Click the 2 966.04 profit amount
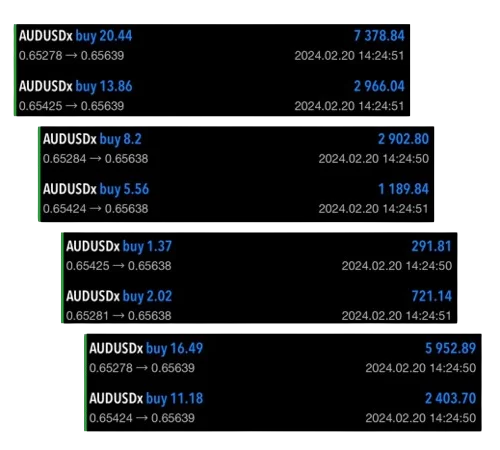 (x=379, y=86)
